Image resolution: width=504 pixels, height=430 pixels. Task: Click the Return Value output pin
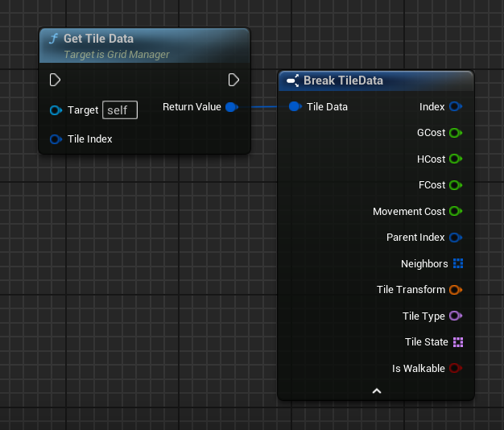(231, 107)
